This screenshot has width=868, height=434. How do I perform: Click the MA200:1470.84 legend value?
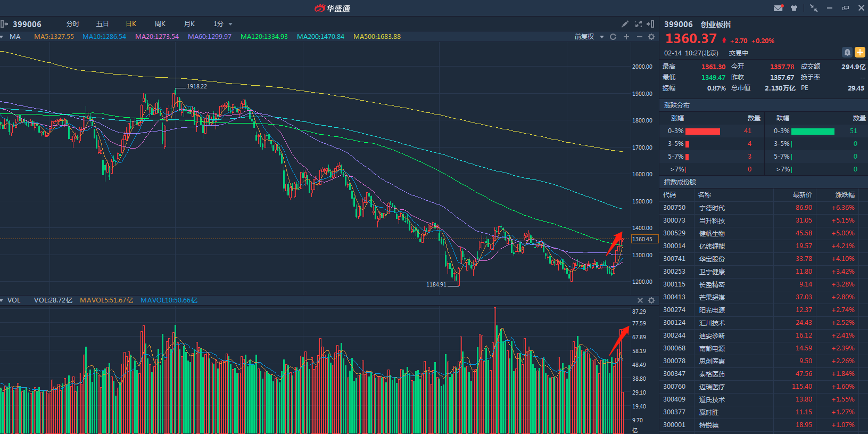[x=320, y=37]
